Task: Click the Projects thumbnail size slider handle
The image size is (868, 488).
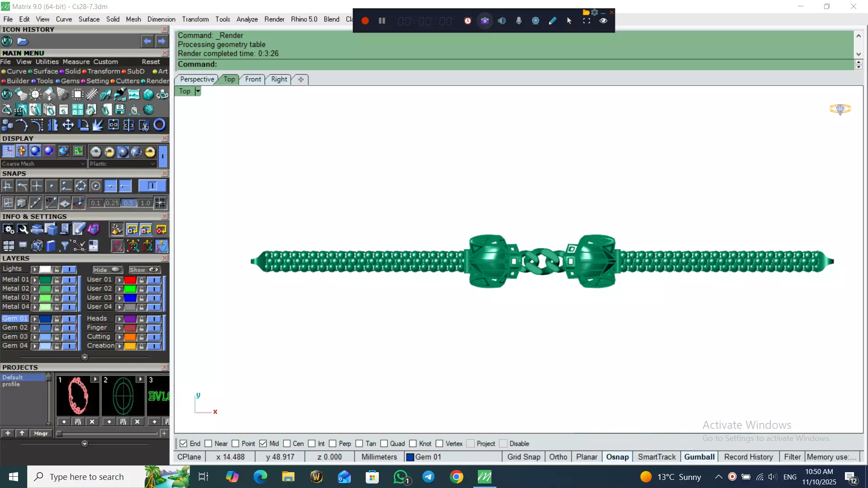Action: (59, 434)
